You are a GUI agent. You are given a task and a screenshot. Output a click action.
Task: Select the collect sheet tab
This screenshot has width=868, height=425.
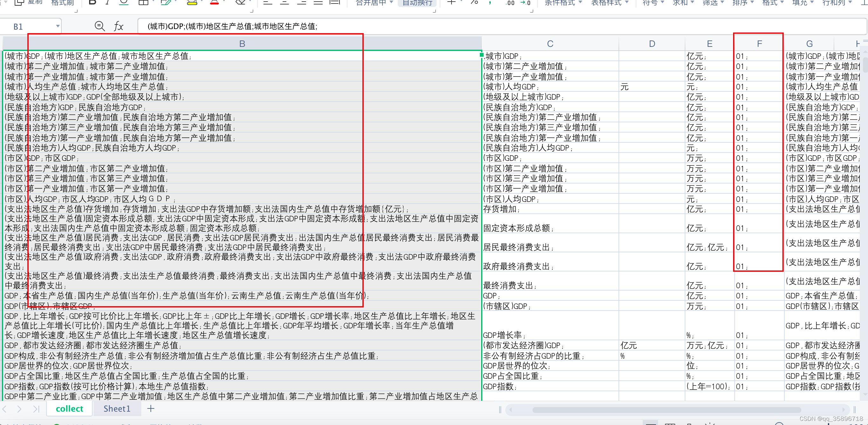coord(69,408)
